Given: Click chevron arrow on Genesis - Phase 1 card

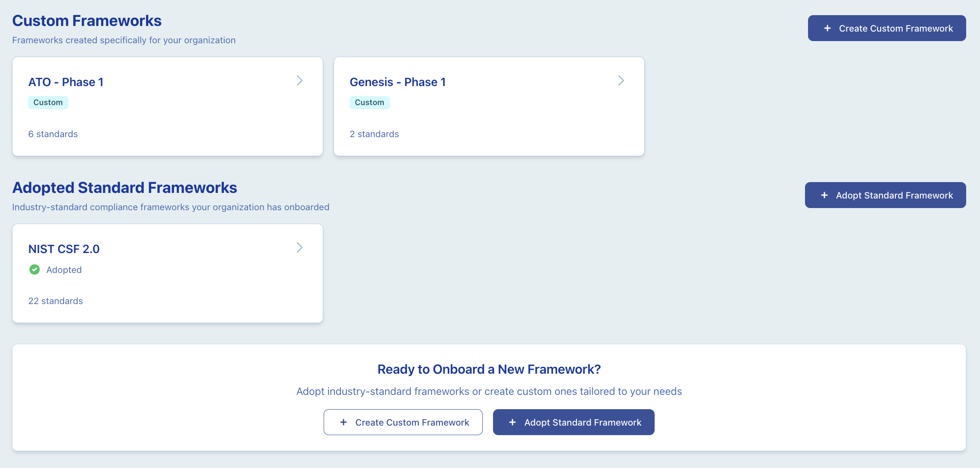Looking at the screenshot, I should point(621,80).
